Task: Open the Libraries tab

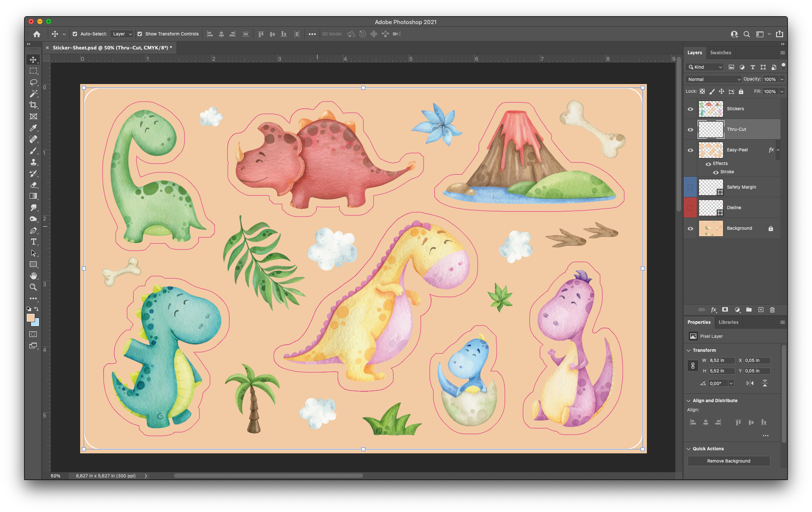Action: (x=728, y=322)
